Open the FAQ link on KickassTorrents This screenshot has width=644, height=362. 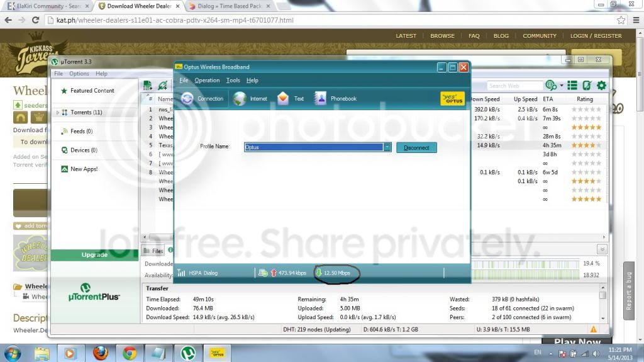(474, 36)
